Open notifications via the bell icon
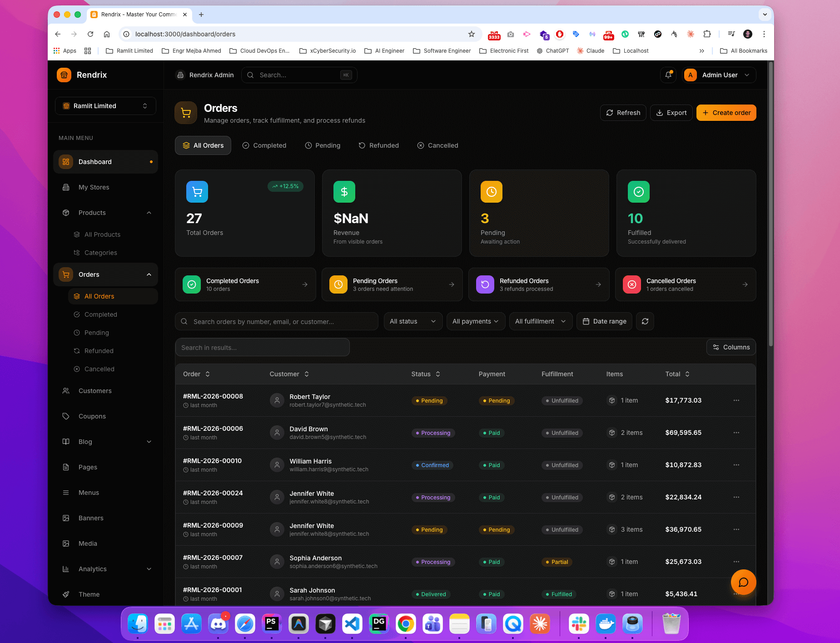The image size is (840, 643). [668, 75]
